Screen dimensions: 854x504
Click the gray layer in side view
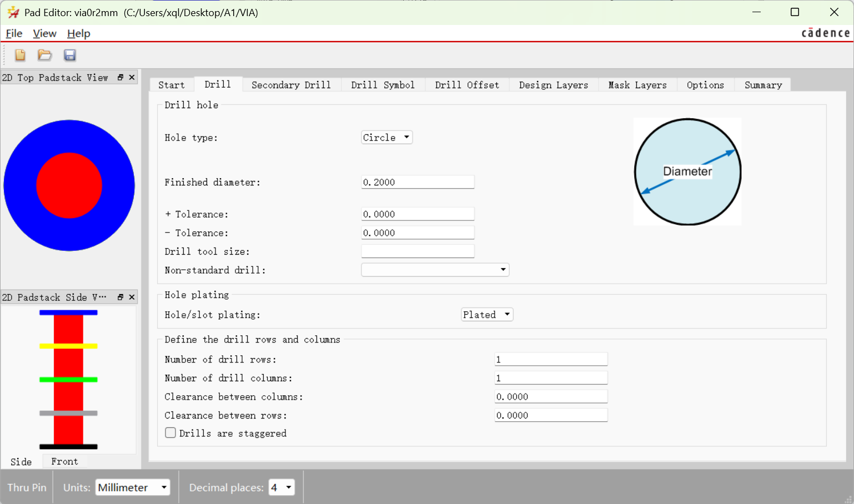[68, 413]
